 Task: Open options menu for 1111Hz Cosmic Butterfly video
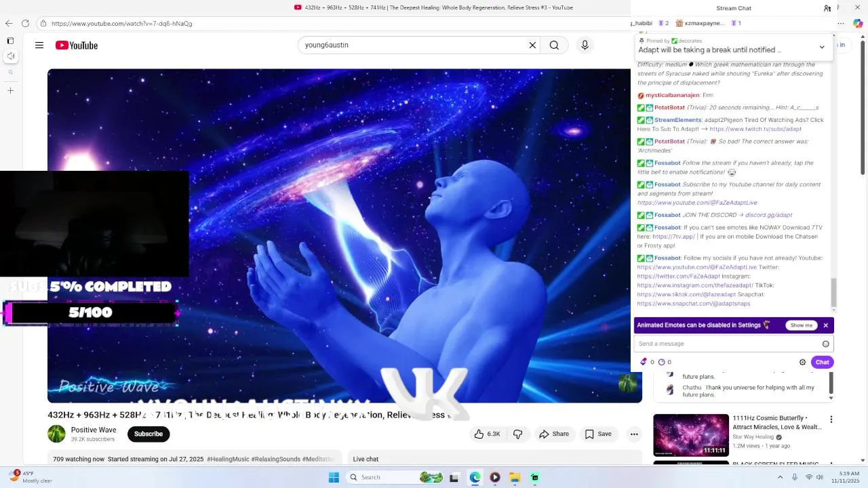tap(831, 420)
